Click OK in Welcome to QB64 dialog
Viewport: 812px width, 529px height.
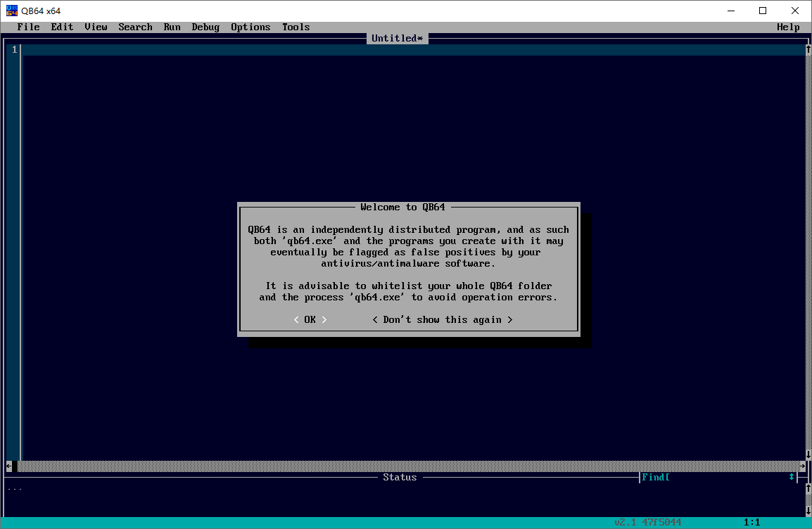tap(310, 320)
